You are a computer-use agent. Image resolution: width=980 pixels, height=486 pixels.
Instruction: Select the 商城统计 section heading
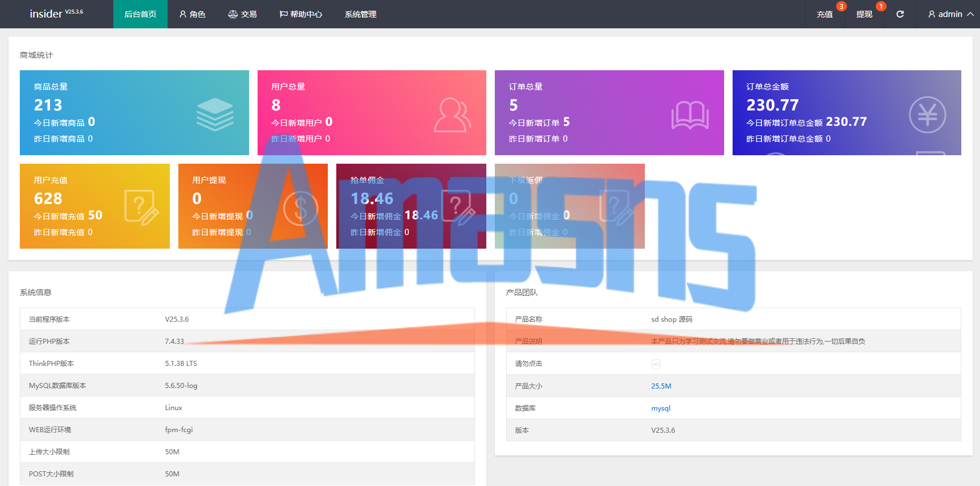point(36,55)
